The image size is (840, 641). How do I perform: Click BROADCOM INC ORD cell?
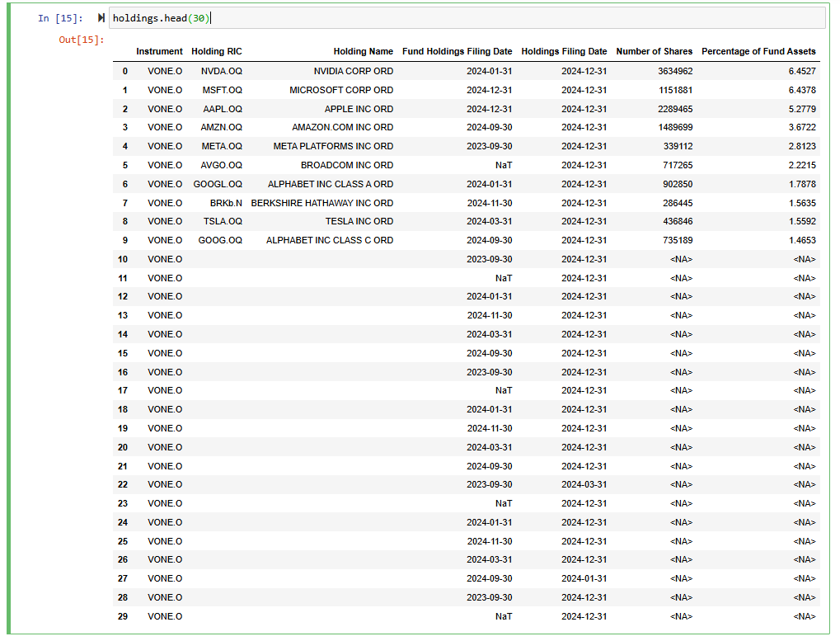tap(347, 166)
